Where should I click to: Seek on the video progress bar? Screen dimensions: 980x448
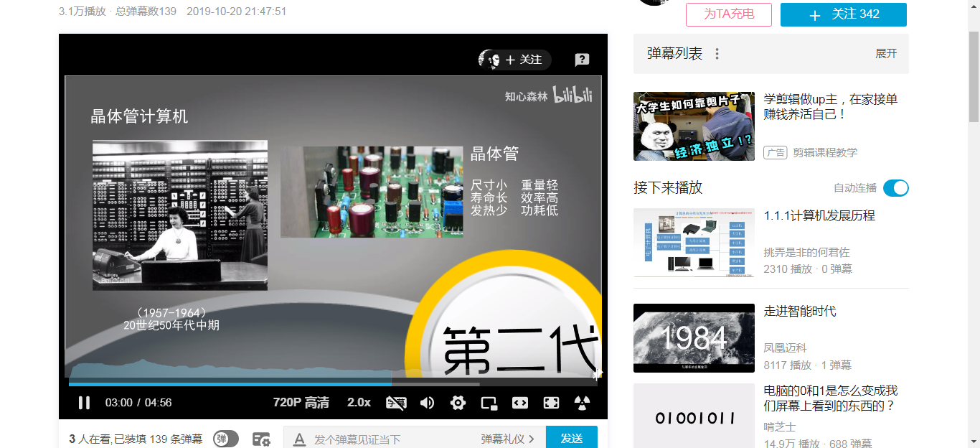333,384
